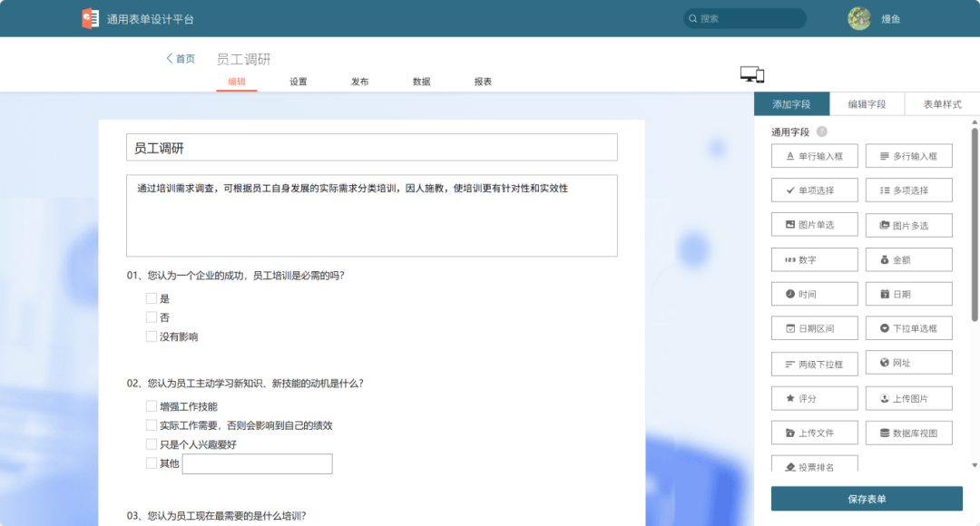This screenshot has width=980, height=526.
Task: Add an 评分 field
Action: point(814,397)
